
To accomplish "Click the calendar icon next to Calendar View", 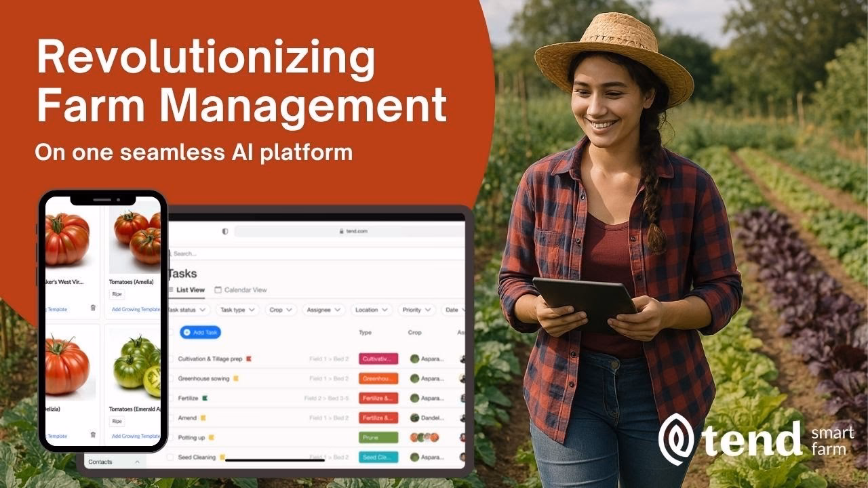I will [x=218, y=289].
